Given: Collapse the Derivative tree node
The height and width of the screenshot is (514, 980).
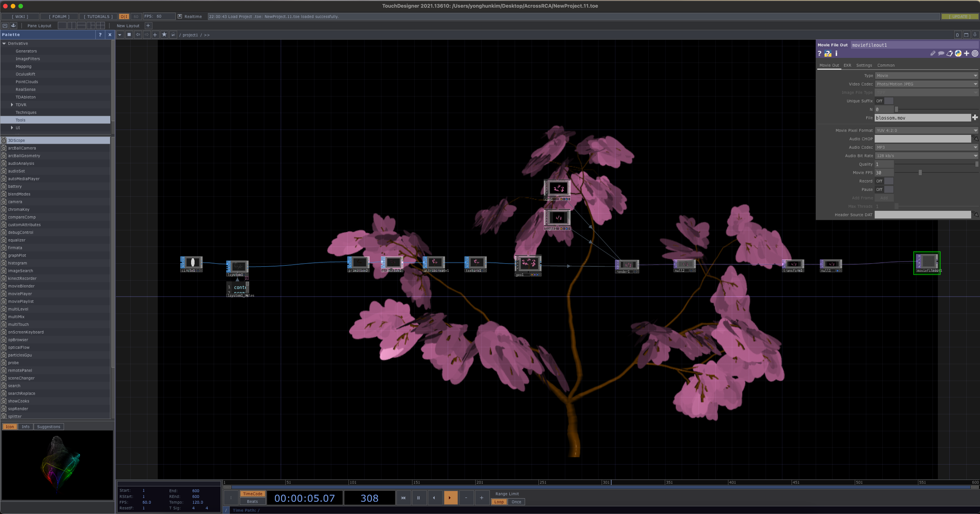Looking at the screenshot, I should [4, 44].
